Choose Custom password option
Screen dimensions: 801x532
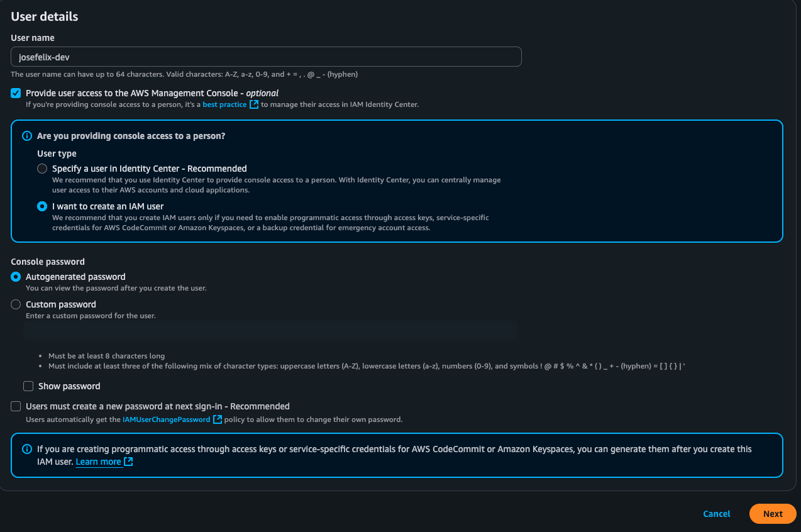coord(16,304)
